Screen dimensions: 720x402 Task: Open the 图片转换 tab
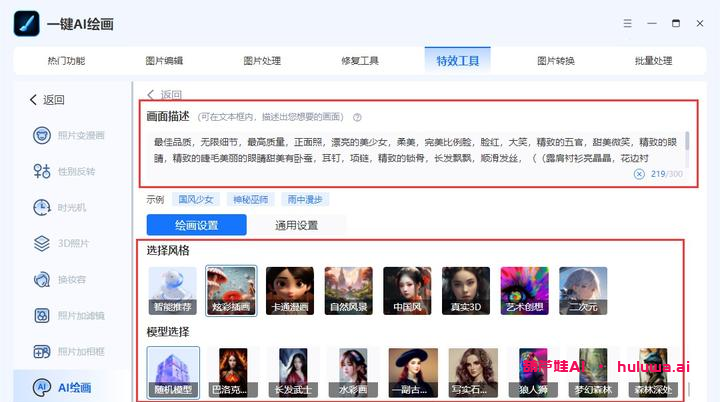coord(556,61)
